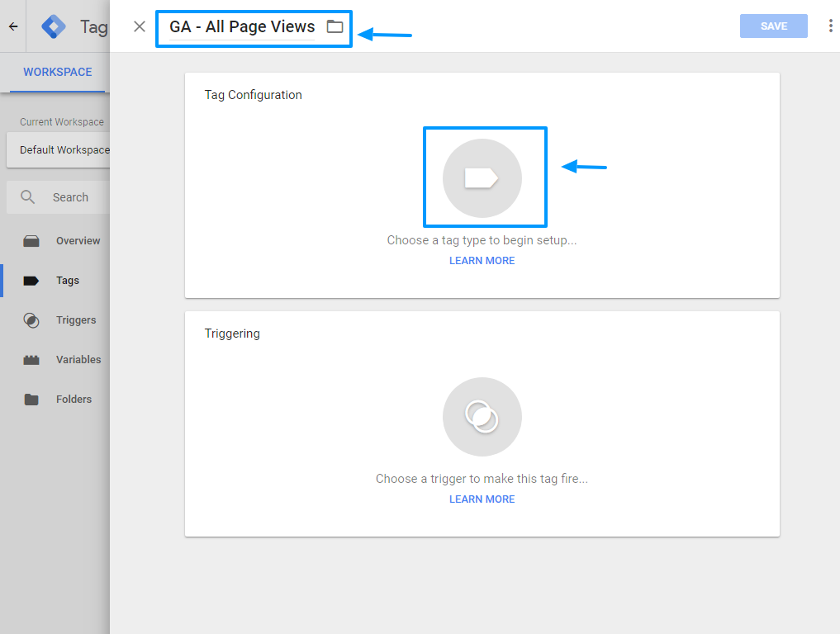840x634 pixels.
Task: Edit the tag name GA - All Page Views
Action: coord(242,26)
